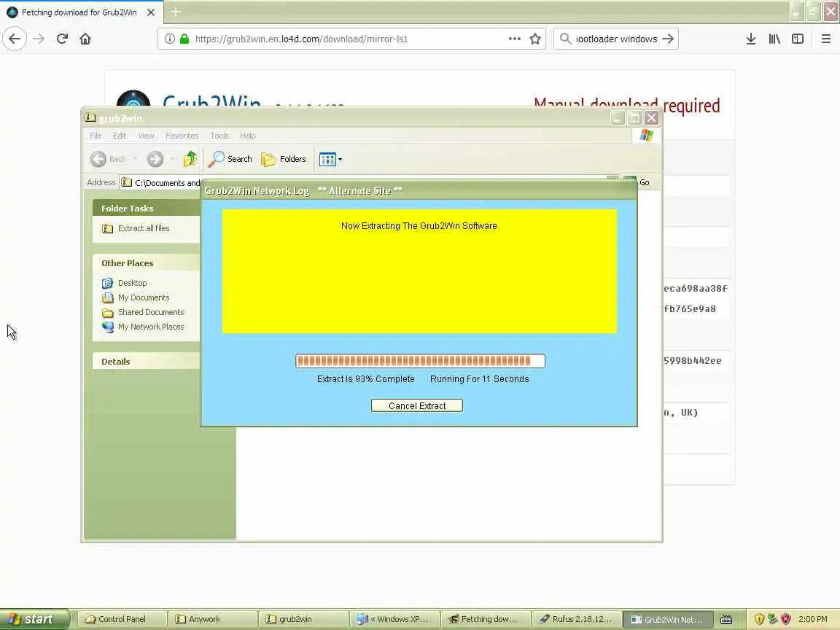Open Firefox home page
This screenshot has width=840, height=630.
point(85,39)
